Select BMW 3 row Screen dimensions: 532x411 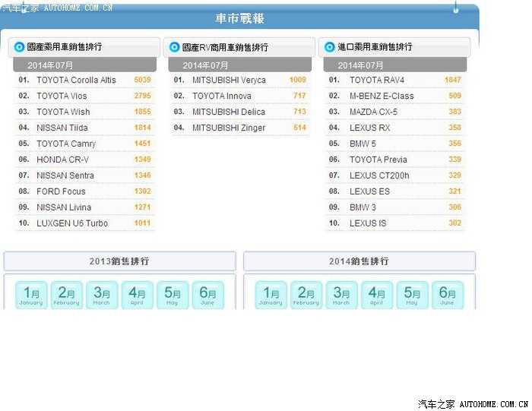pyautogui.click(x=395, y=207)
